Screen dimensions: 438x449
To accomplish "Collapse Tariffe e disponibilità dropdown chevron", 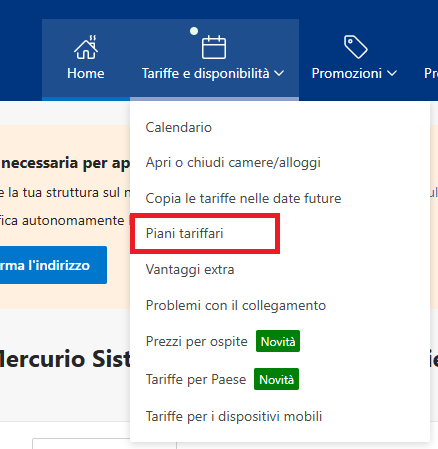I will point(279,73).
